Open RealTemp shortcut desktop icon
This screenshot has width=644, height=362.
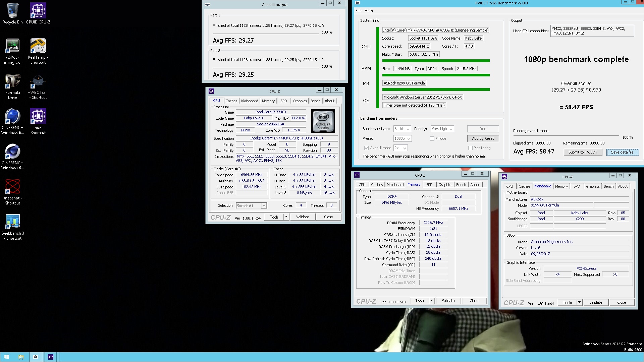pos(38,51)
